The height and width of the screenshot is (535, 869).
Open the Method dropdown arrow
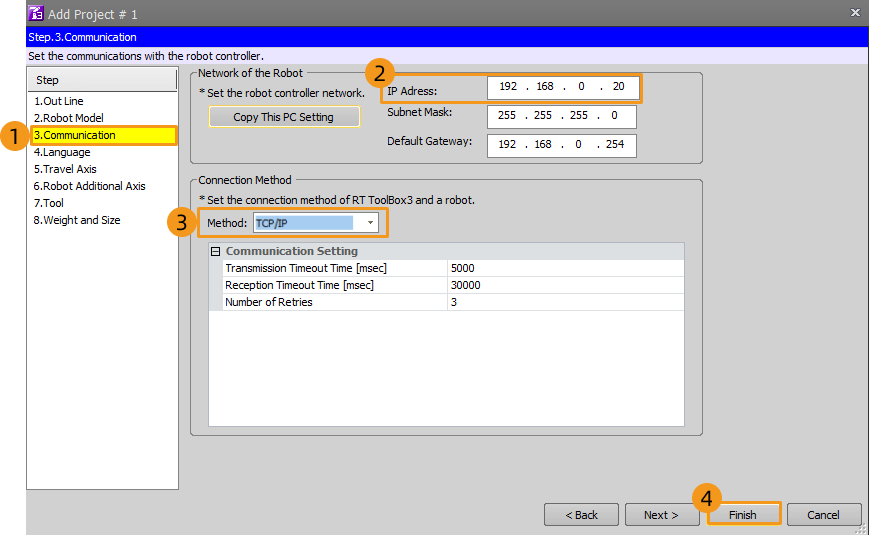click(370, 223)
